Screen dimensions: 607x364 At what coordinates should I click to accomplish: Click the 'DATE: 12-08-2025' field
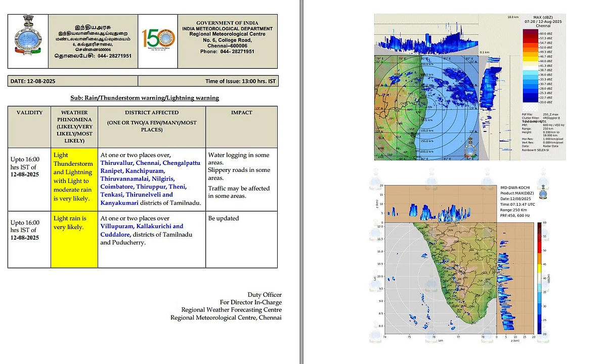pos(72,81)
